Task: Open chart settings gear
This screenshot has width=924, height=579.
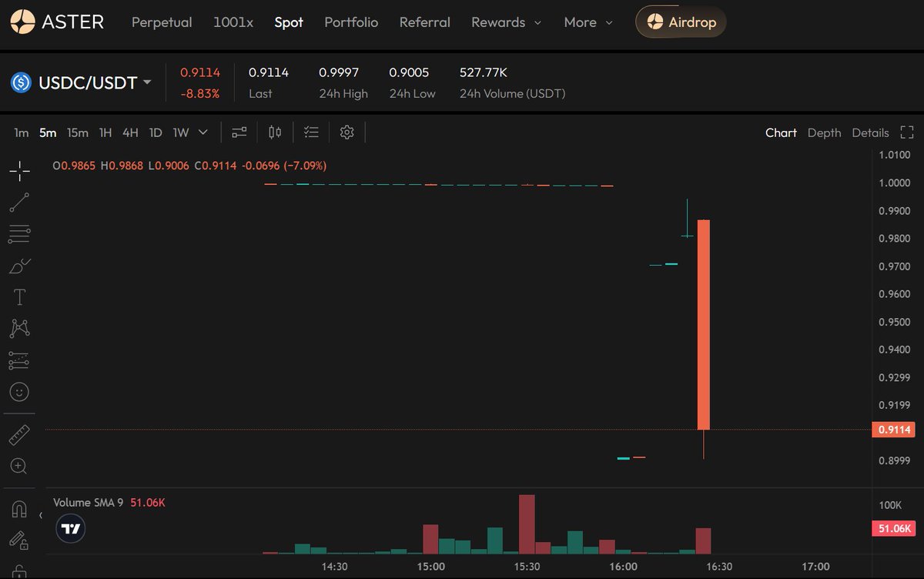Action: [x=346, y=132]
